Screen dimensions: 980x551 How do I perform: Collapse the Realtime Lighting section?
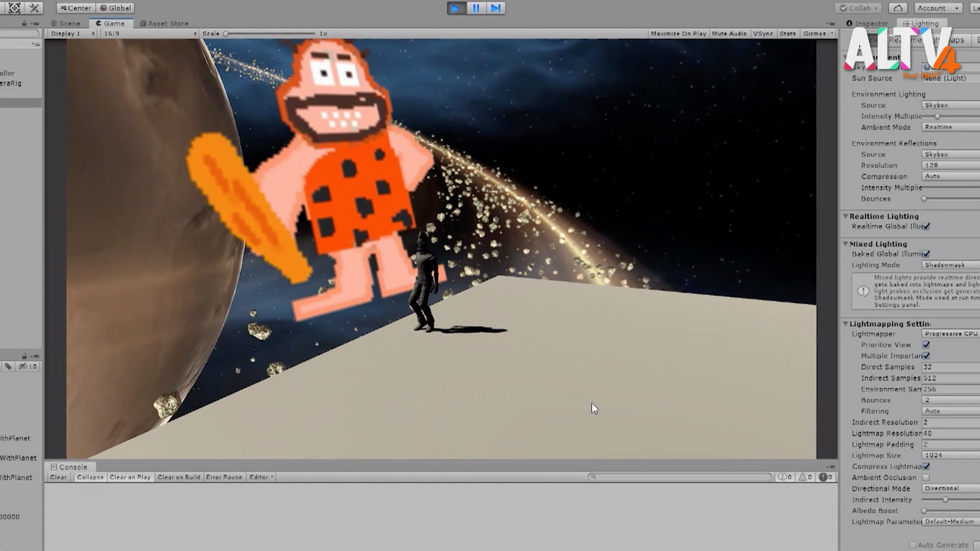point(846,217)
